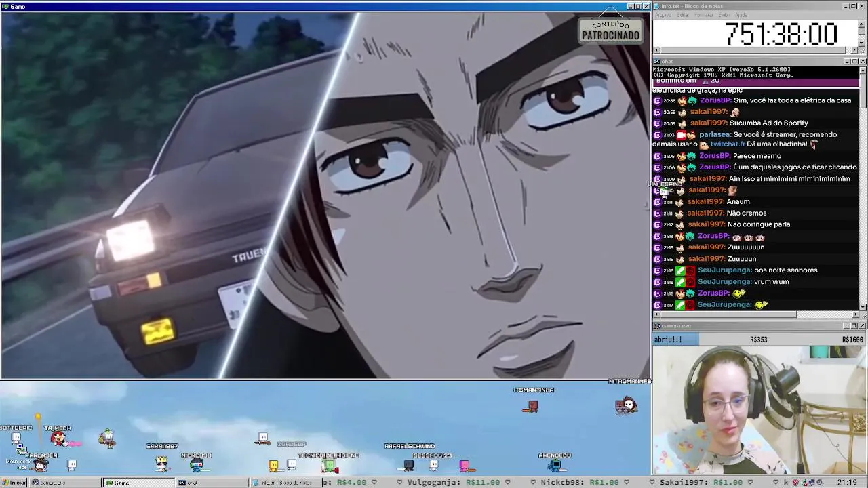Click the 21:19 system tray clock

coord(846,483)
